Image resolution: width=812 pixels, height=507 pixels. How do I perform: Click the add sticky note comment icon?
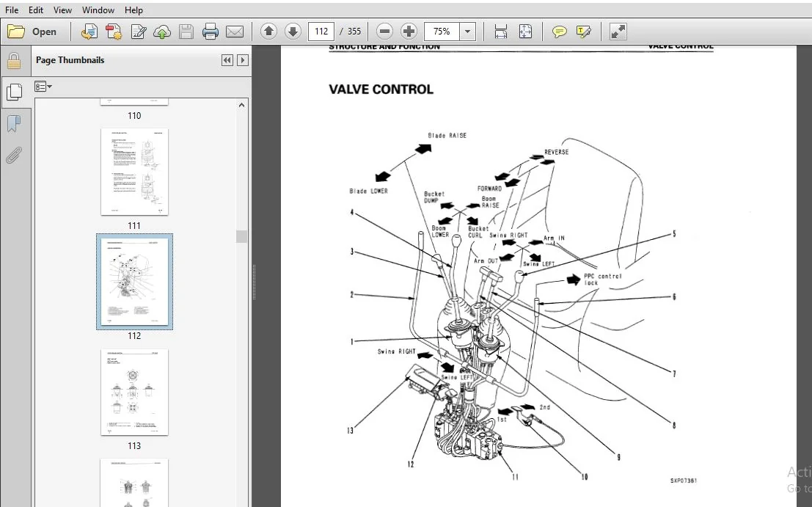559,32
